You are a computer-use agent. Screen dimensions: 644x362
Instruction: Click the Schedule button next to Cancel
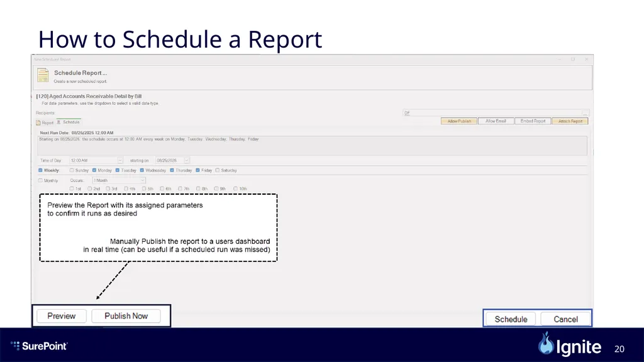click(511, 319)
